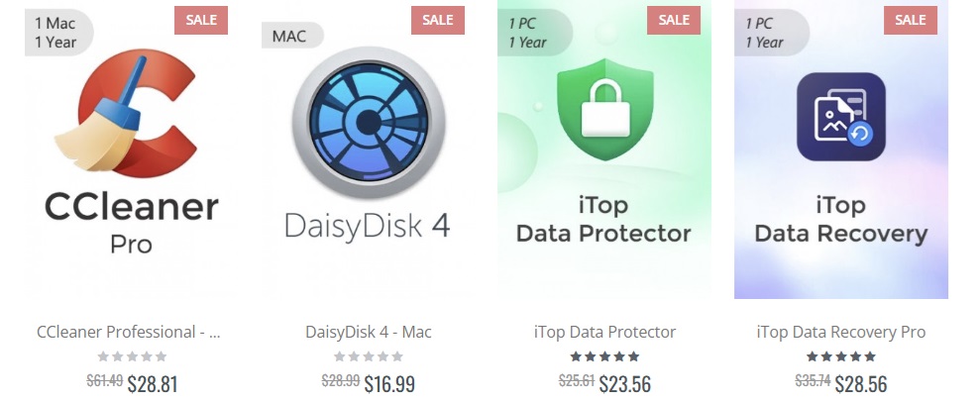Click the five-star rating under iTop Data Protector
This screenshot has height=402, width=980.
pos(604,356)
